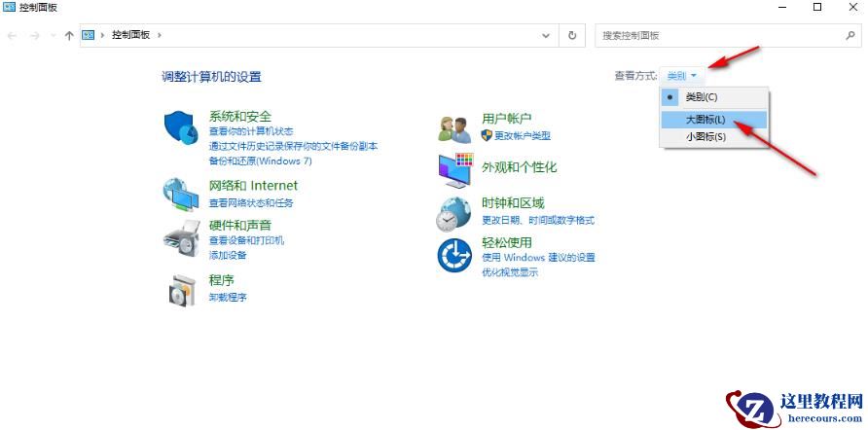This screenshot has width=868, height=430.
Task: Click the Forward arrow navigation button
Action: tap(34, 35)
